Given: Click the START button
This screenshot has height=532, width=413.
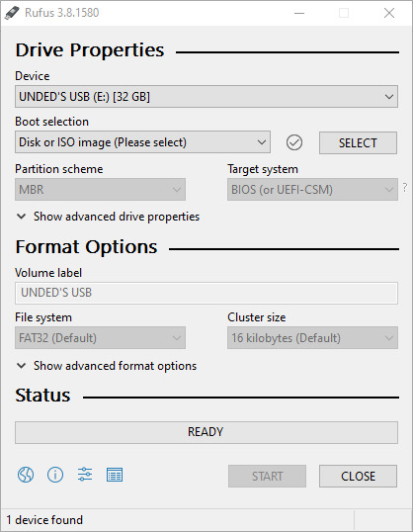Looking at the screenshot, I should tap(267, 476).
